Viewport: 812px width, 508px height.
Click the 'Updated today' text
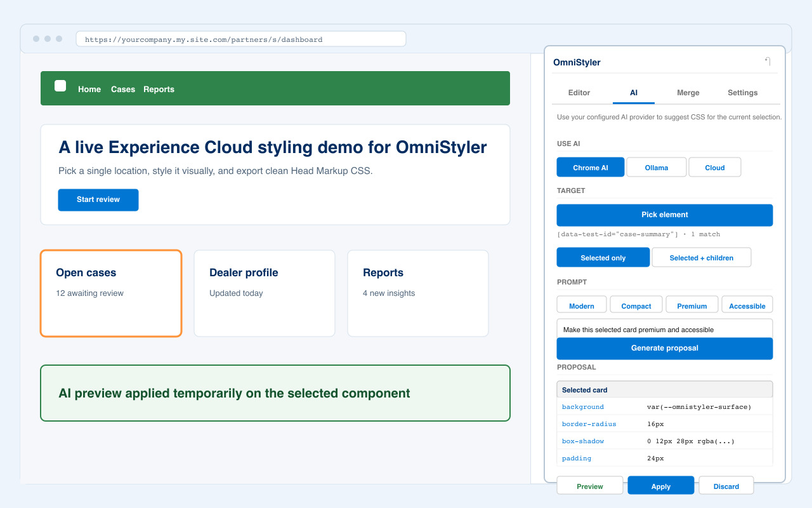236,293
